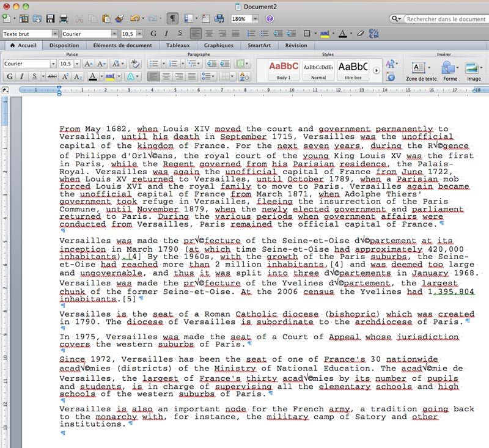Click the superscript icon in the Police group
This screenshot has height=448, width=489.
65,76
